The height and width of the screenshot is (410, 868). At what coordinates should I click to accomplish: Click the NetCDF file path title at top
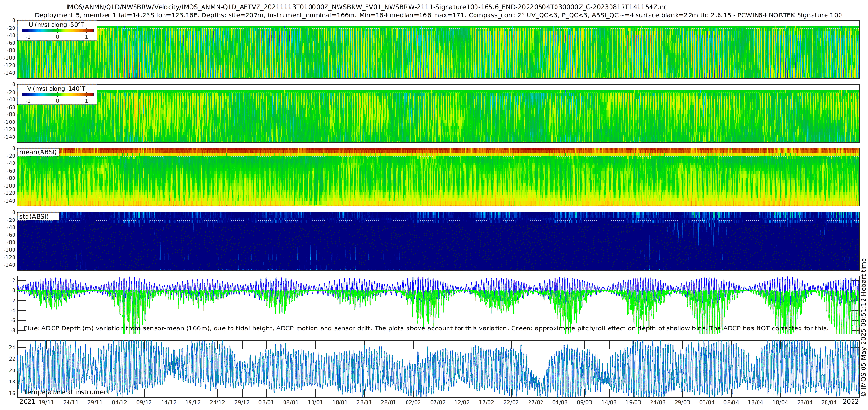point(366,7)
